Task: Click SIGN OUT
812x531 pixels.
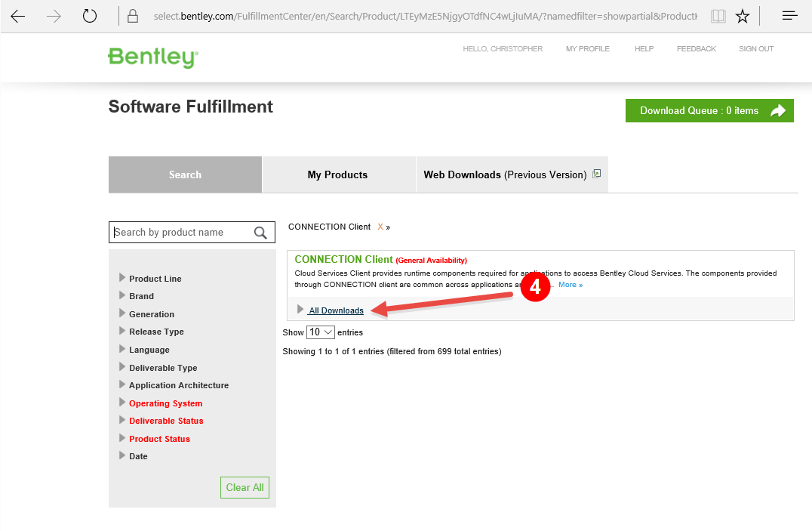Action: click(756, 49)
